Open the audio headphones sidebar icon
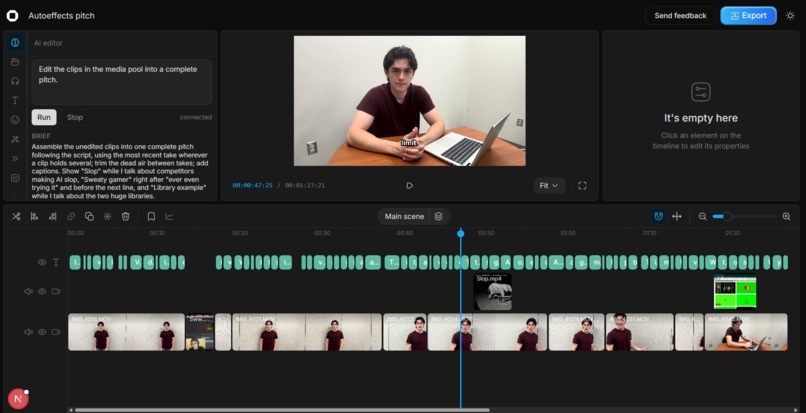 [15, 81]
